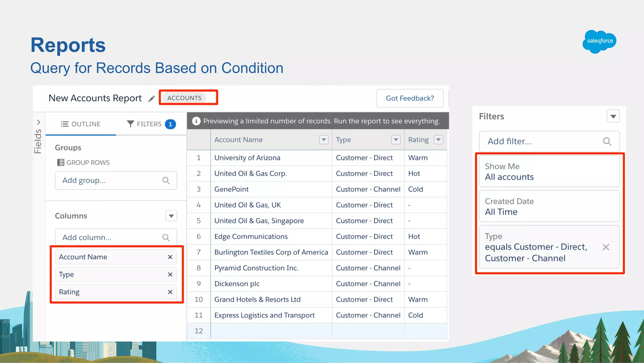
Task: Click the Account Name column header
Action: click(271, 139)
